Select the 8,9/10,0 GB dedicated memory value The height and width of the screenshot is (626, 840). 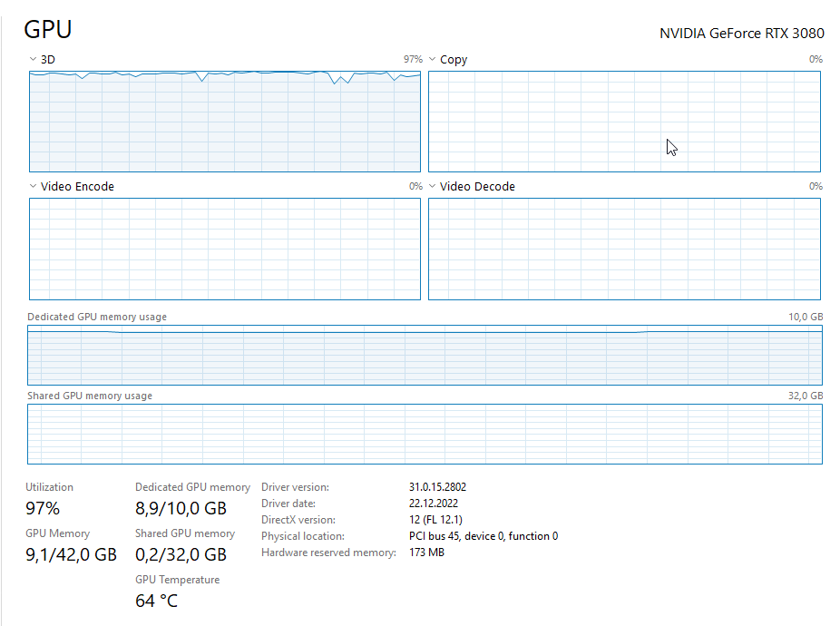coord(181,508)
